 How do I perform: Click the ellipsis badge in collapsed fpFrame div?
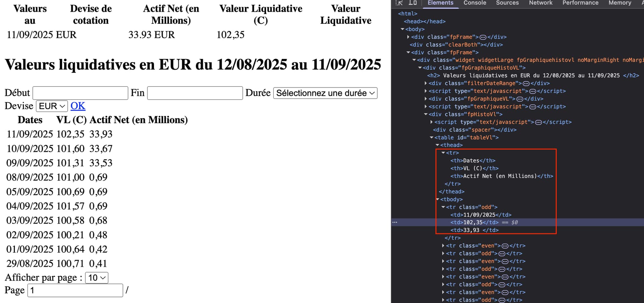click(x=483, y=37)
